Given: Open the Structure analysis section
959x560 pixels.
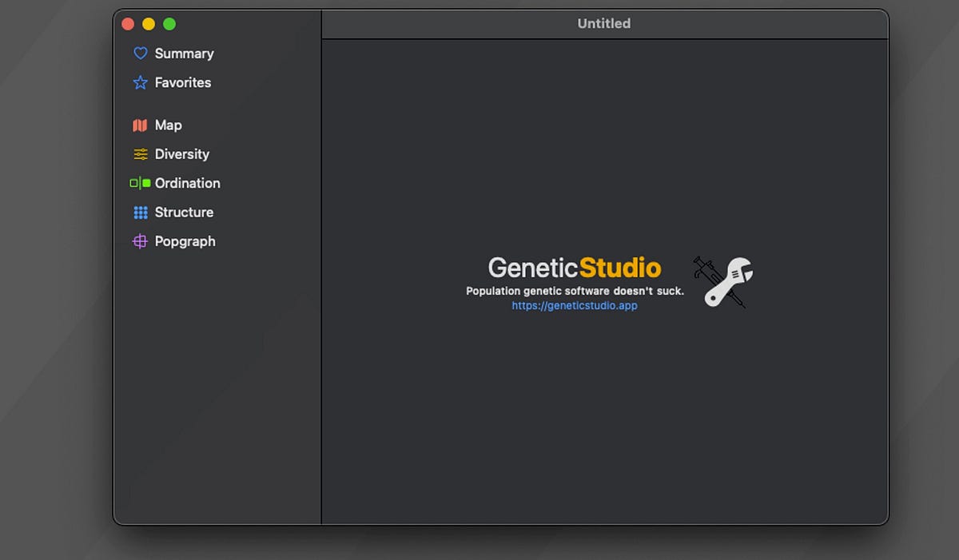Looking at the screenshot, I should click(184, 212).
